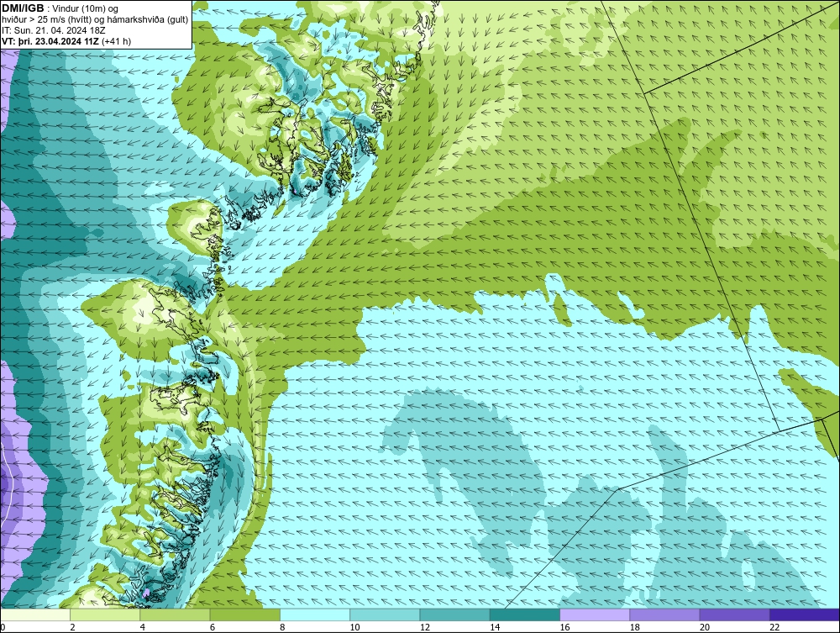Click the legend label '8'
840x633 pixels.
[282, 628]
